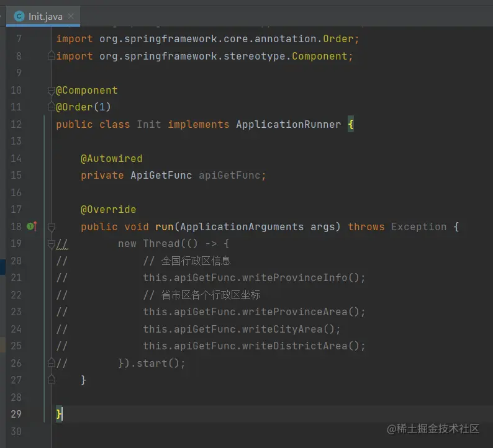Click the class name Init in declaration
The width and height of the screenshot is (493, 448).
tap(149, 124)
